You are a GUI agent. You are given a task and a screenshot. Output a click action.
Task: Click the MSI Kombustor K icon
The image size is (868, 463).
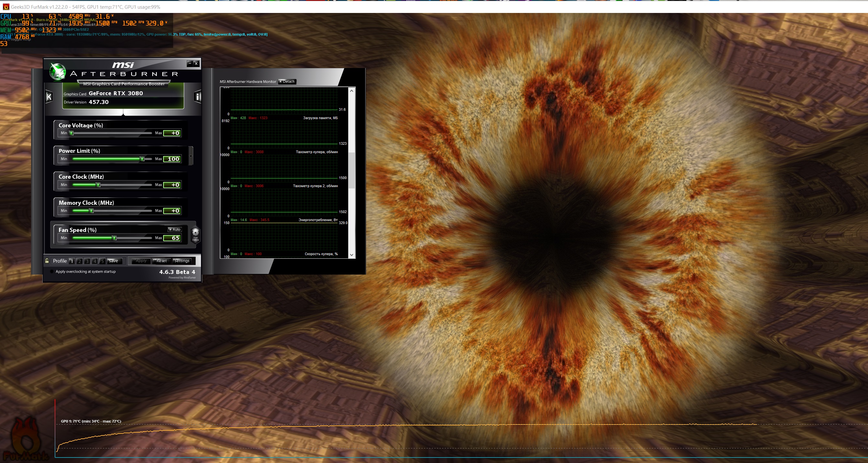point(49,97)
